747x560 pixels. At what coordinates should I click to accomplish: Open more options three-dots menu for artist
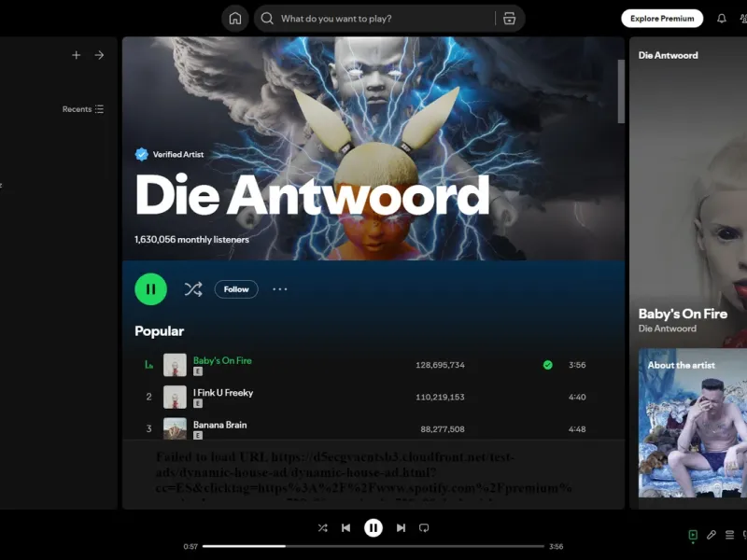point(279,289)
